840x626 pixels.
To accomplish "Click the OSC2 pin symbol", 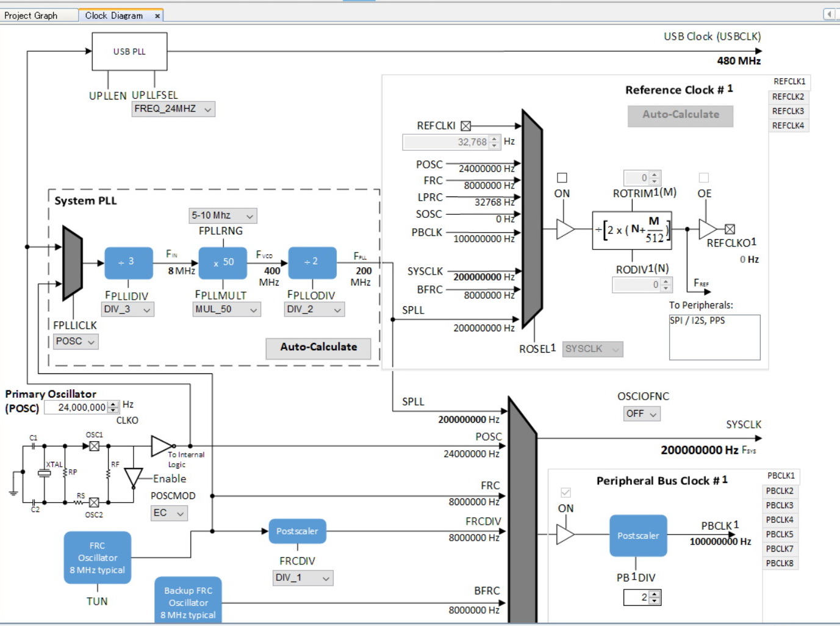I will coord(94,503).
